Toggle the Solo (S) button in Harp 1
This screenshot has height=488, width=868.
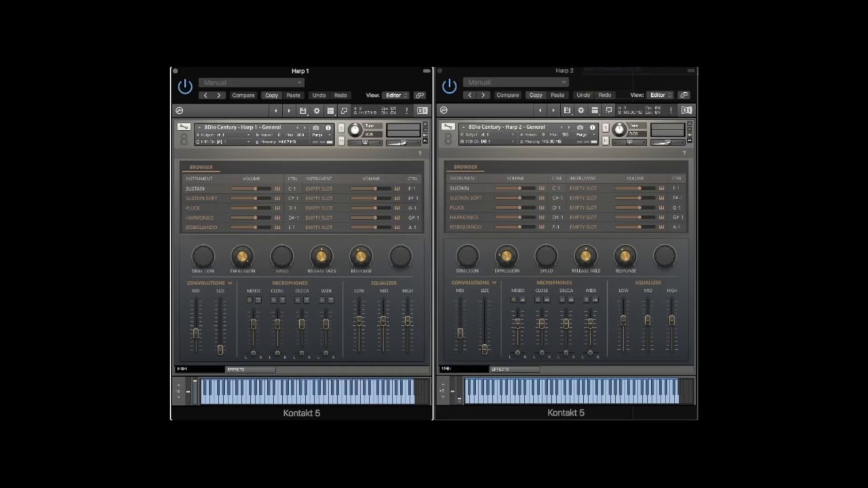coord(341,127)
